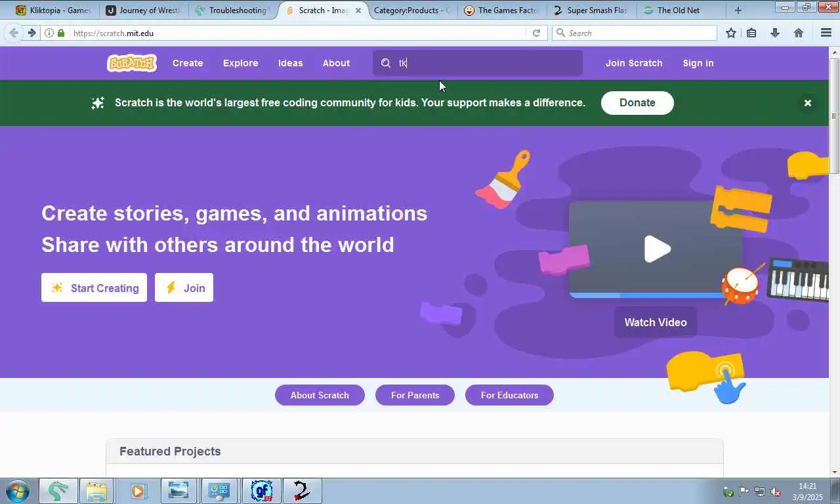Click the Action Center flag tray icon
Image resolution: width=840 pixels, height=504 pixels.
(x=744, y=492)
